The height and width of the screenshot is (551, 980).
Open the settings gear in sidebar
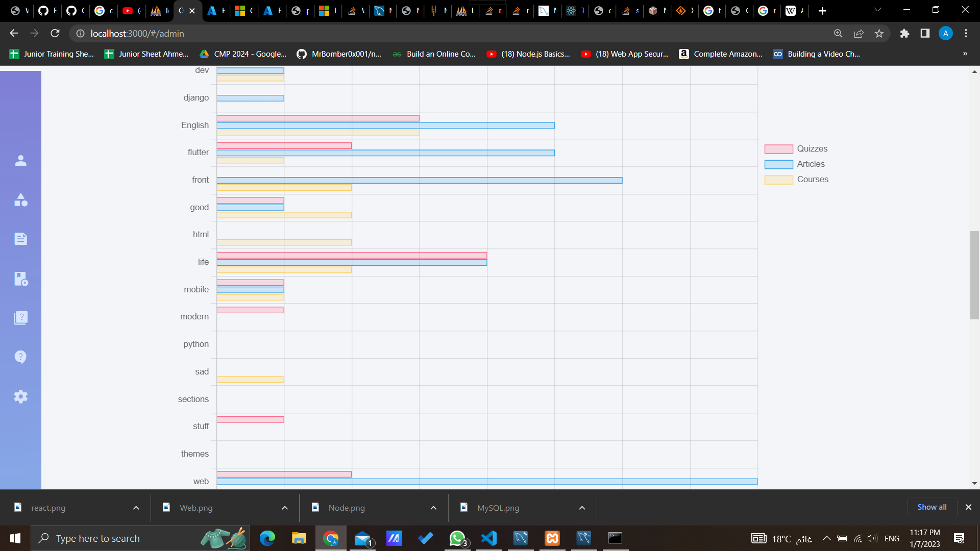tap(20, 396)
